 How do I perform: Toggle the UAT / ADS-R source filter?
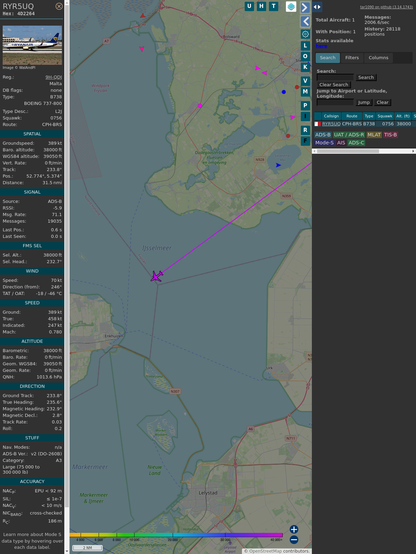tap(349, 135)
